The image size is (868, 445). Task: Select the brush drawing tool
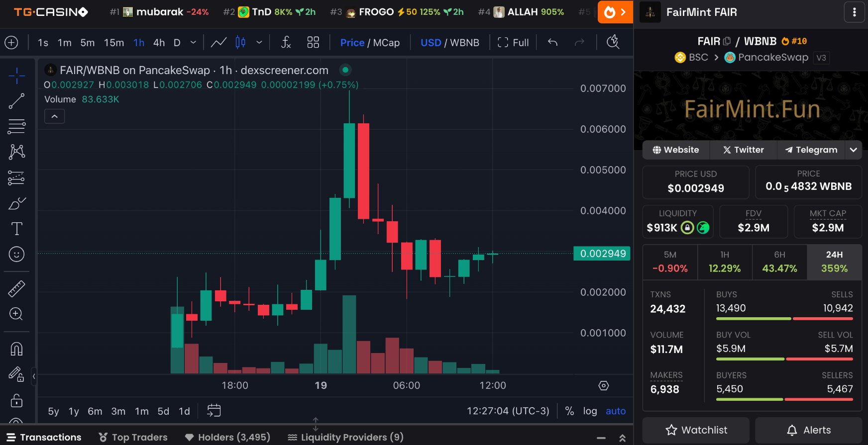pyautogui.click(x=16, y=203)
